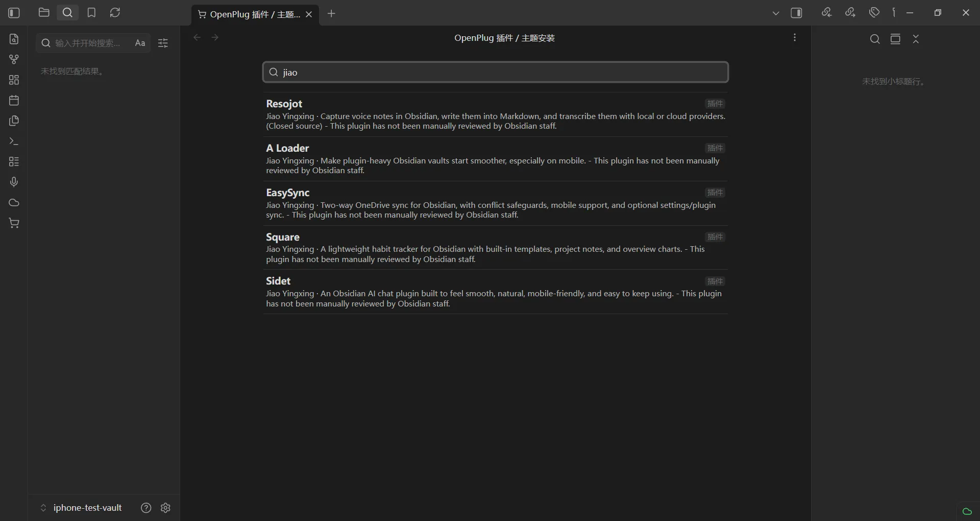Click the plugin search box containing 'jiao'
Screen dimensions: 980x521
tap(495, 72)
